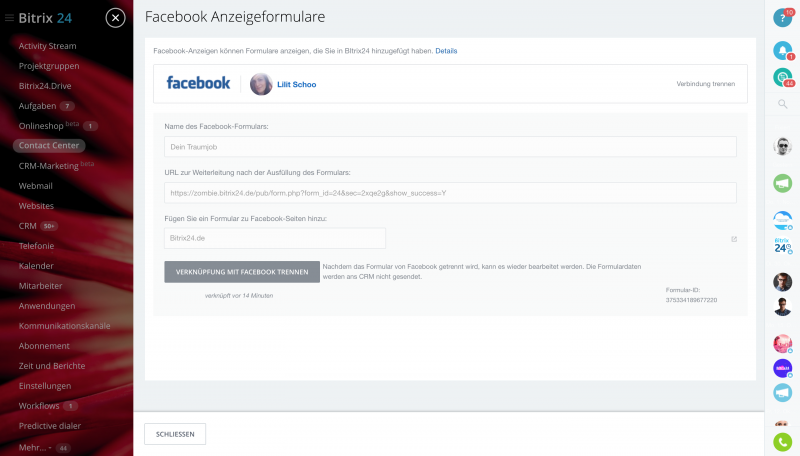This screenshot has height=456, width=800.
Task: Select Contact Center menu item
Action: tap(49, 145)
